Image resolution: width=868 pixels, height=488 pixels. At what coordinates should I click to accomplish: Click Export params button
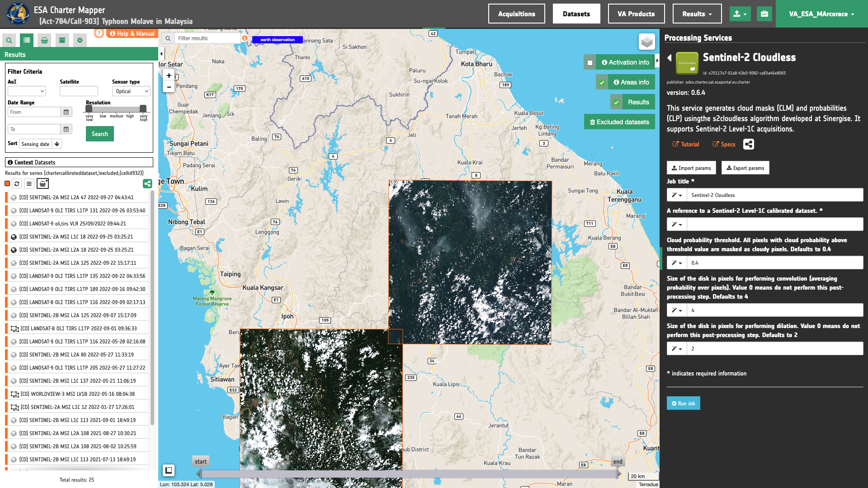(x=745, y=168)
